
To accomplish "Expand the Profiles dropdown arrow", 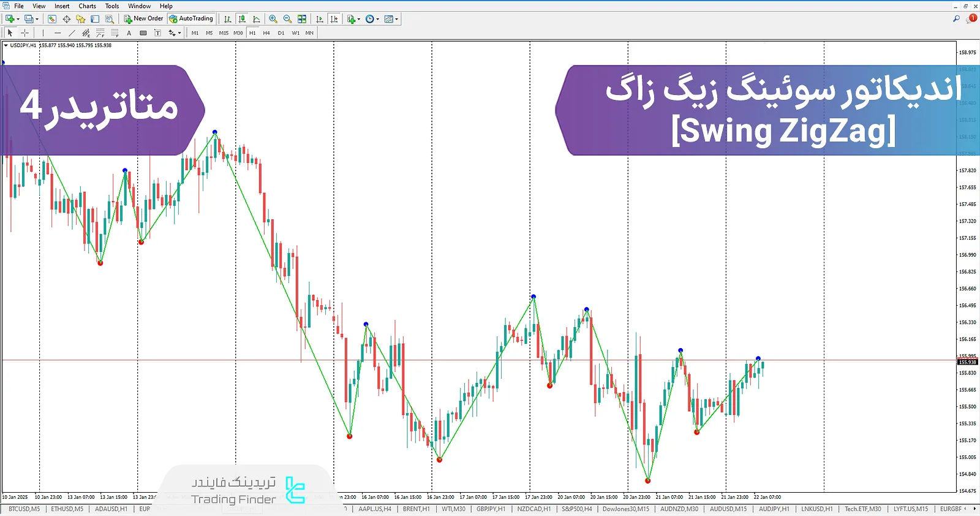I will click(37, 19).
